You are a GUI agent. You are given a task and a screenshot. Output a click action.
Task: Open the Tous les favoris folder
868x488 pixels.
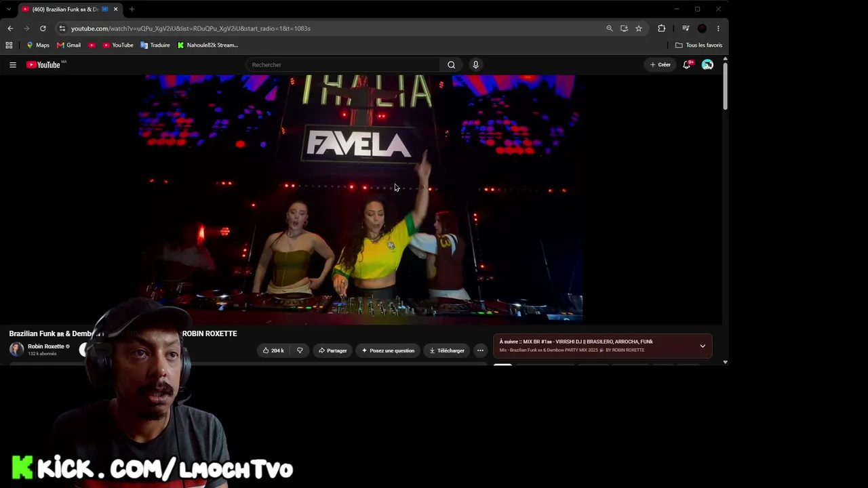click(698, 45)
